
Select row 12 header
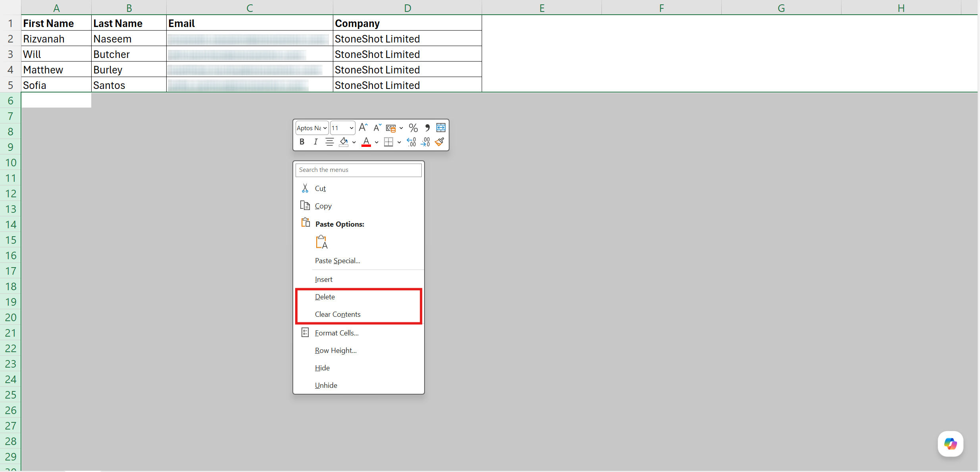[x=11, y=193]
